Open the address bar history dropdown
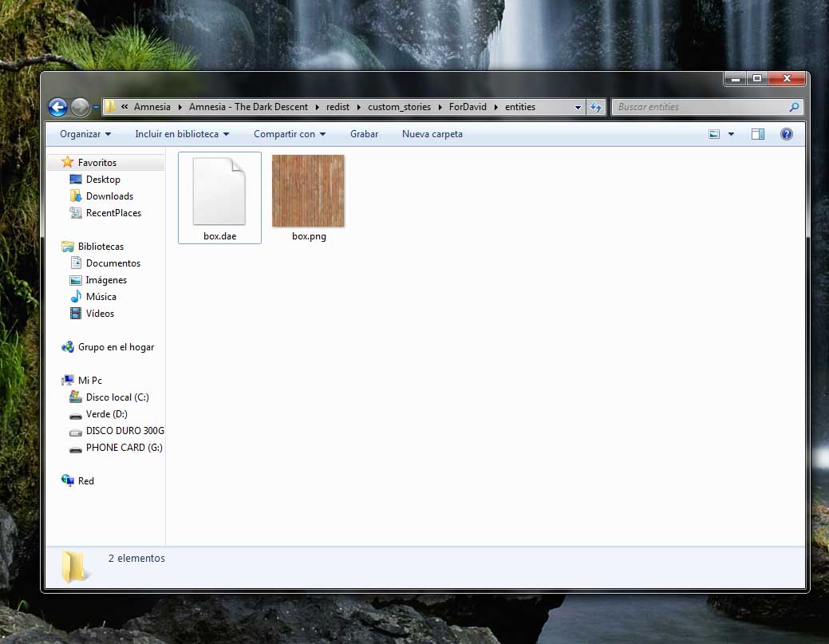 (578, 107)
